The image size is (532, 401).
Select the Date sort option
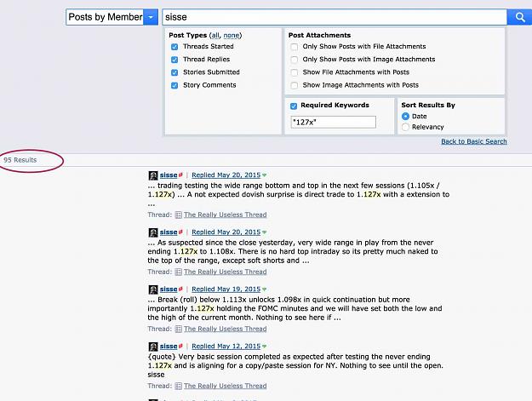[405, 117]
